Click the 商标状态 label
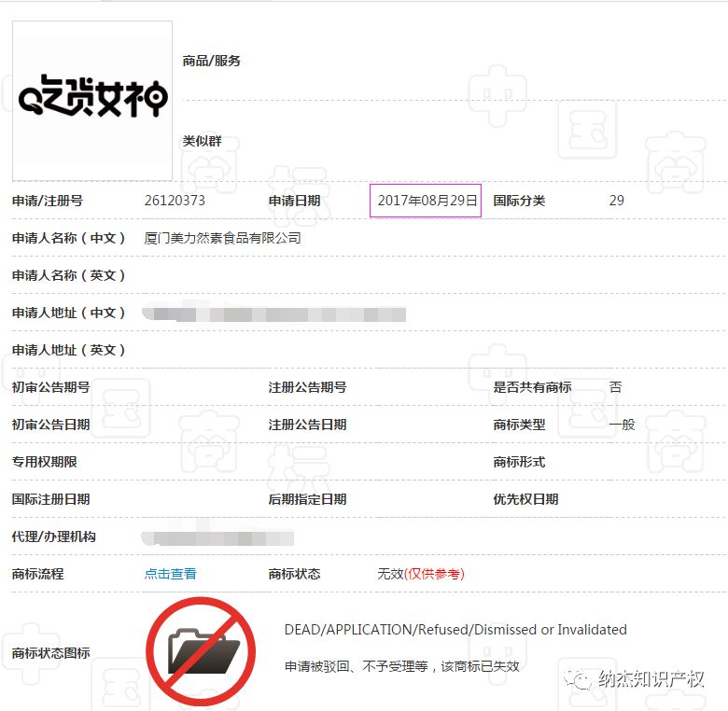 (294, 574)
